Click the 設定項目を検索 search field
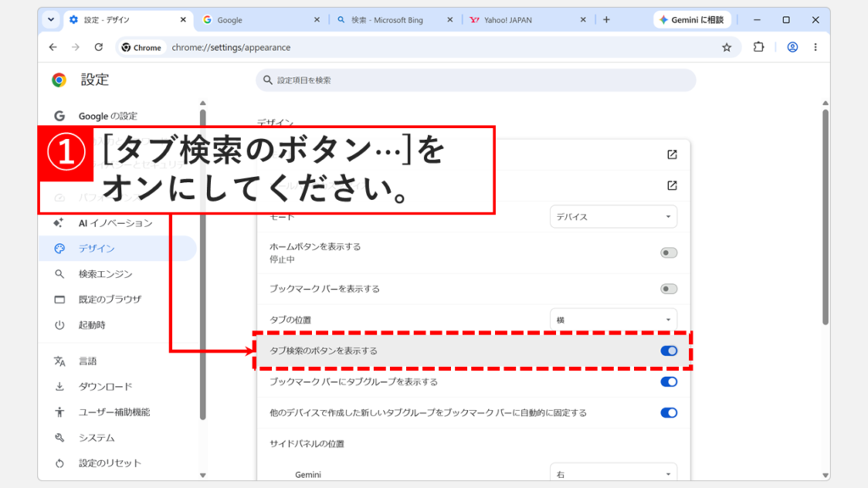868x488 pixels. click(x=476, y=80)
